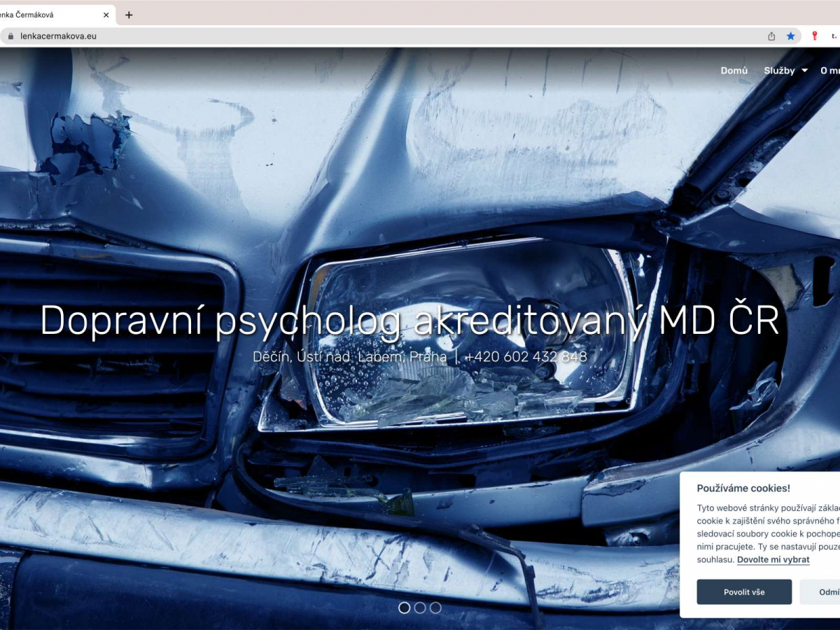840x630 pixels.
Task: Click the phone number +420 602 432 848
Action: point(525,357)
